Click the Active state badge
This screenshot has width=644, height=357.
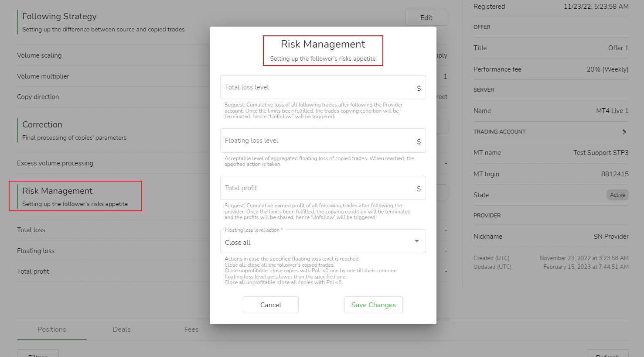coord(617,195)
